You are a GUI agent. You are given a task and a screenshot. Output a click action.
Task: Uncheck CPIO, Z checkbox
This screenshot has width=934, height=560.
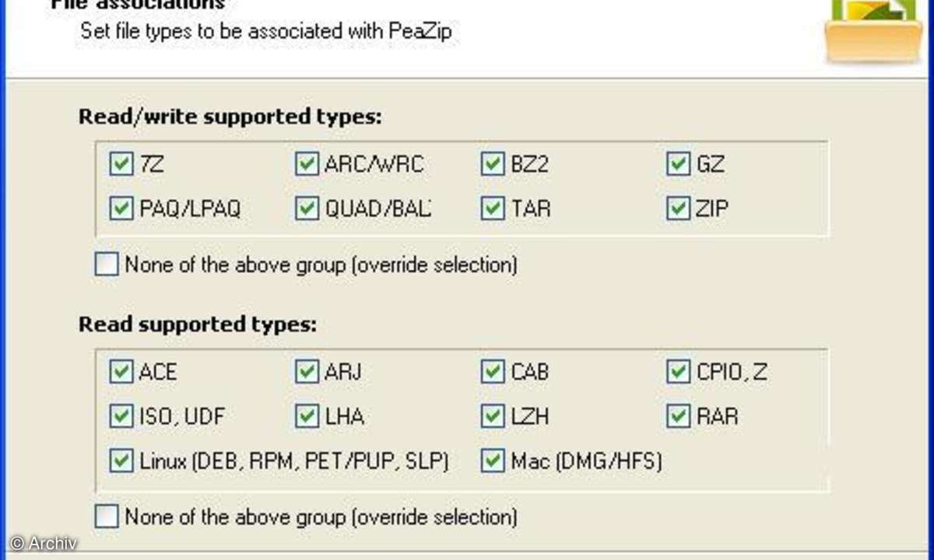pos(679,372)
